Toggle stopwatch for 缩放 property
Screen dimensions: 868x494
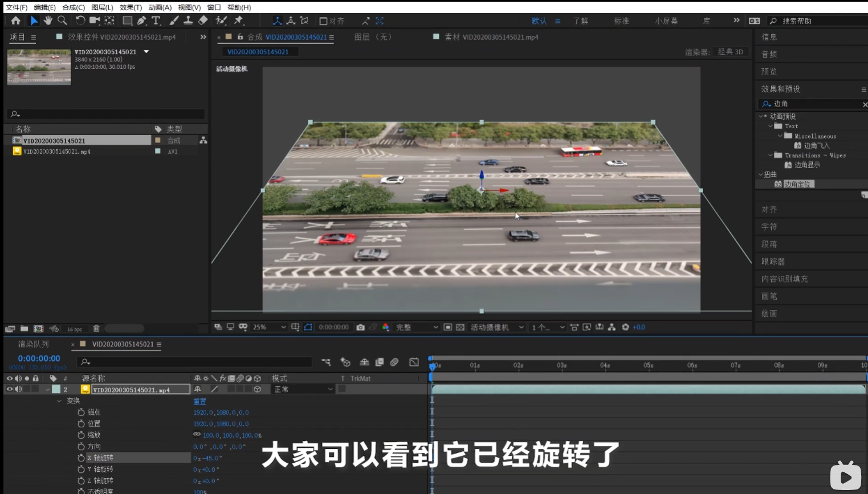tap(81, 435)
